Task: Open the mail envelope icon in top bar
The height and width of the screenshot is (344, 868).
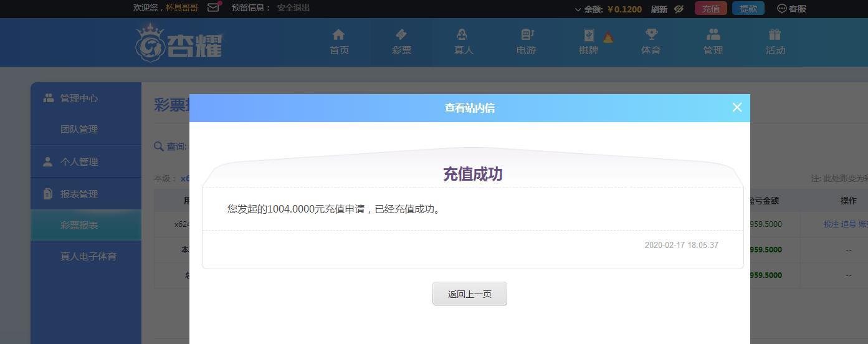Action: point(214,7)
